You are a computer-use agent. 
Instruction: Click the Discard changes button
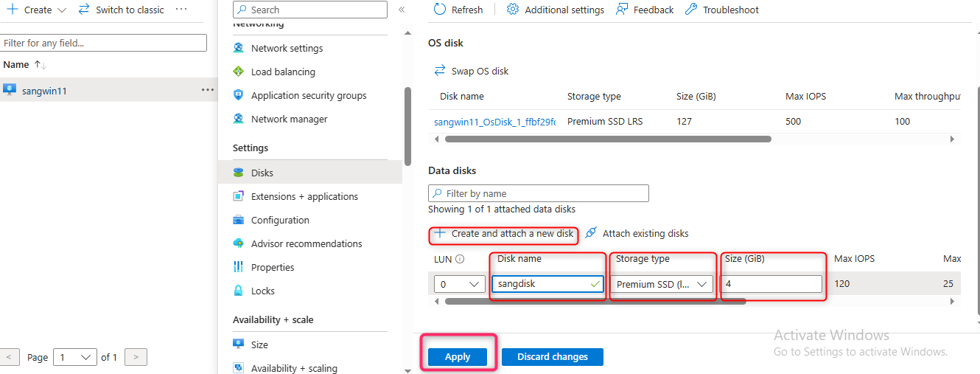tap(552, 357)
